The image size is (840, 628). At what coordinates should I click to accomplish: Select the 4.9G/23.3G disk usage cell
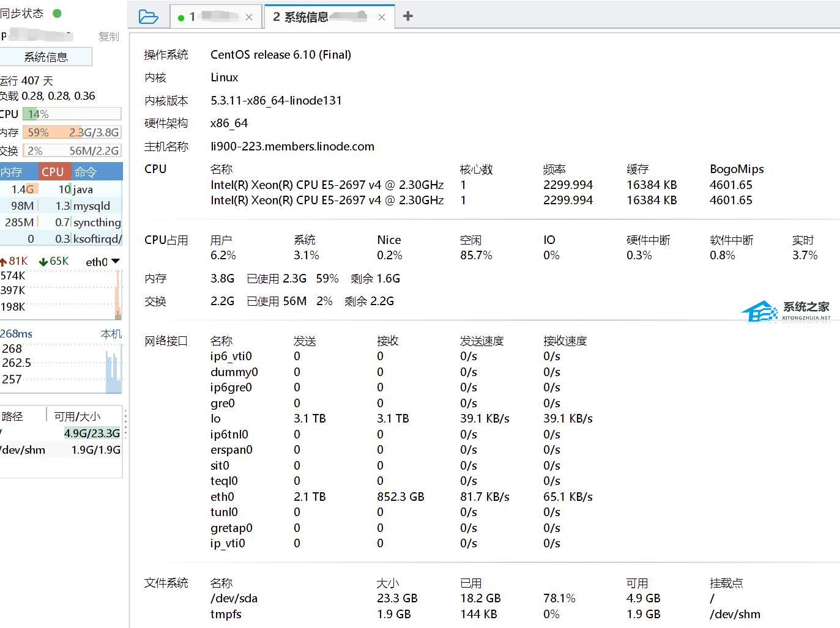click(92, 433)
